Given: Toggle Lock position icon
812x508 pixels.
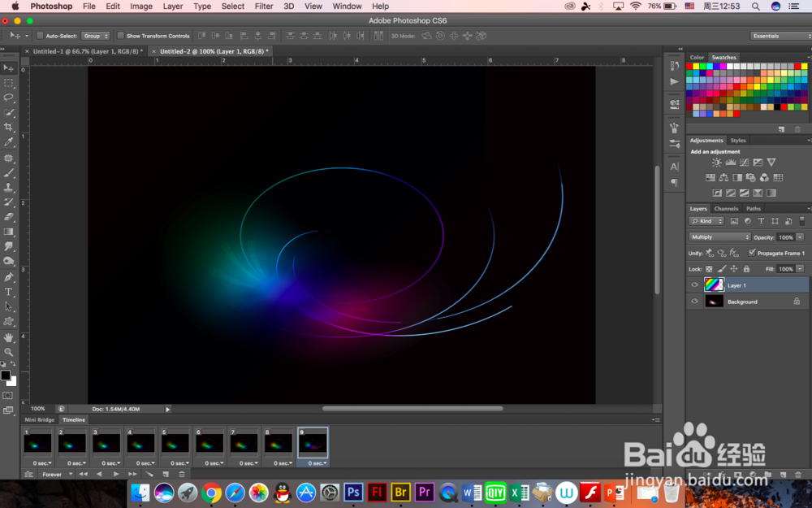Looking at the screenshot, I should click(x=734, y=269).
